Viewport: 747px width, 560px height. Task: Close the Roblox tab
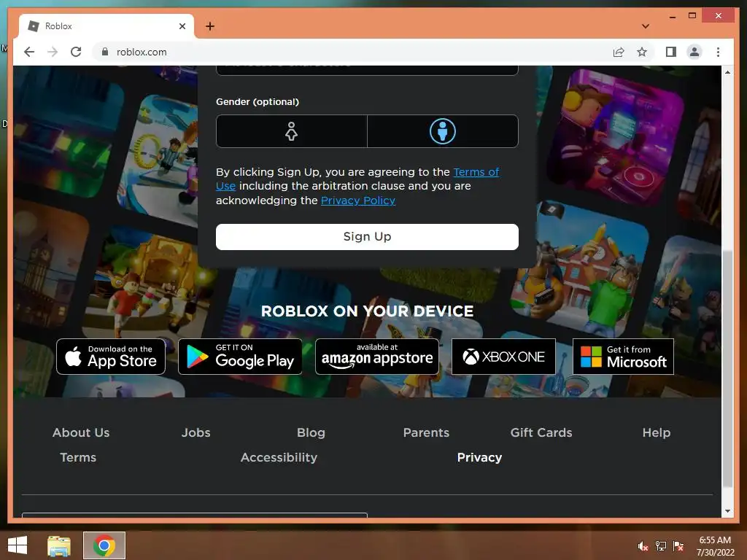(182, 26)
